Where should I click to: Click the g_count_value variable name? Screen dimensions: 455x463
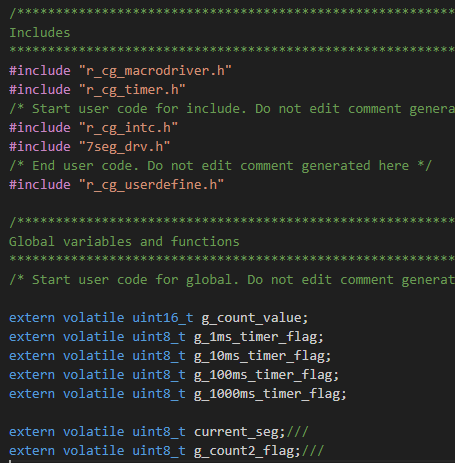click(x=251, y=318)
